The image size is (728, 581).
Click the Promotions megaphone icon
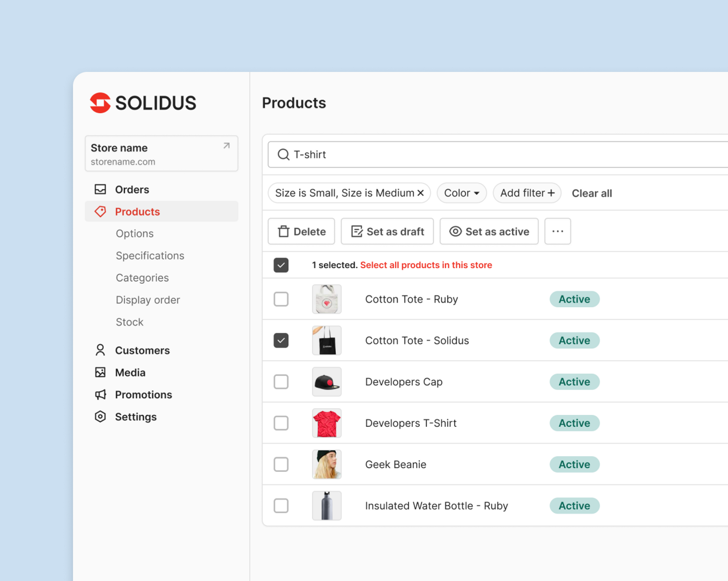pyautogui.click(x=100, y=394)
